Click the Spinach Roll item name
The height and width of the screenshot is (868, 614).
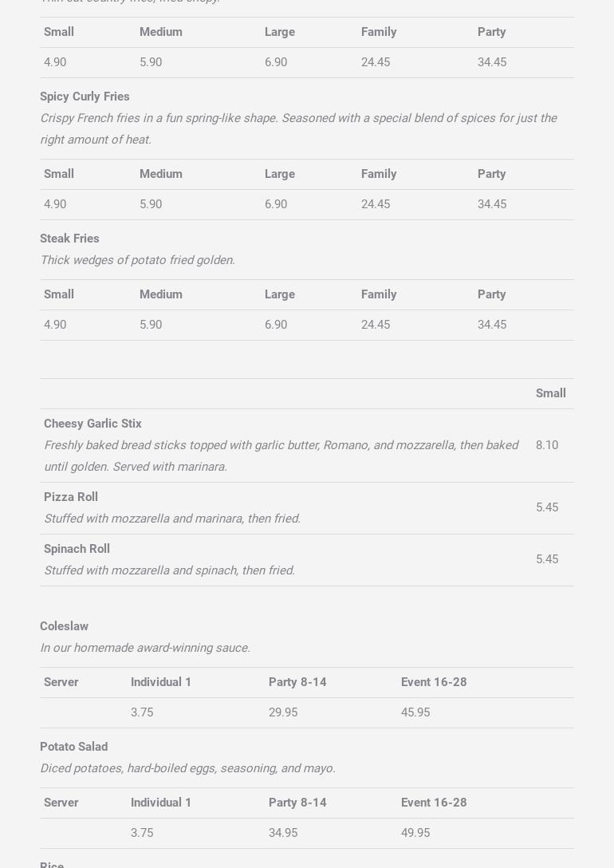(x=77, y=549)
